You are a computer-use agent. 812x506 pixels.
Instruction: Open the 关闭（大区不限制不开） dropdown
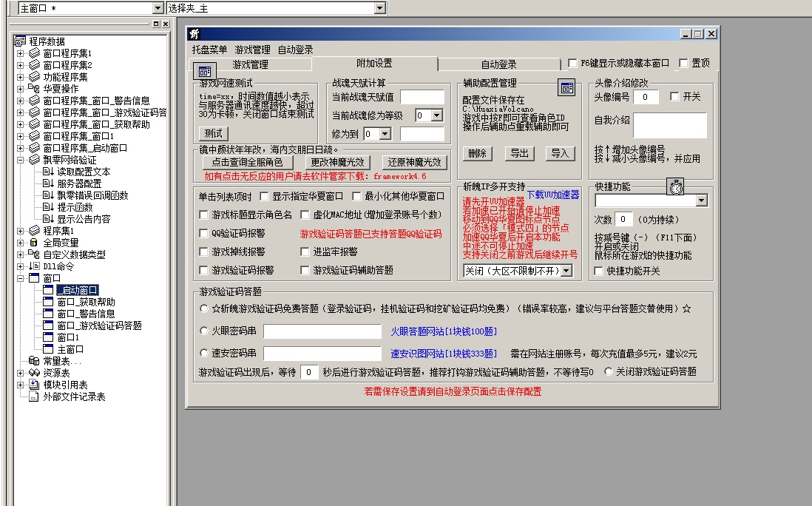point(566,271)
